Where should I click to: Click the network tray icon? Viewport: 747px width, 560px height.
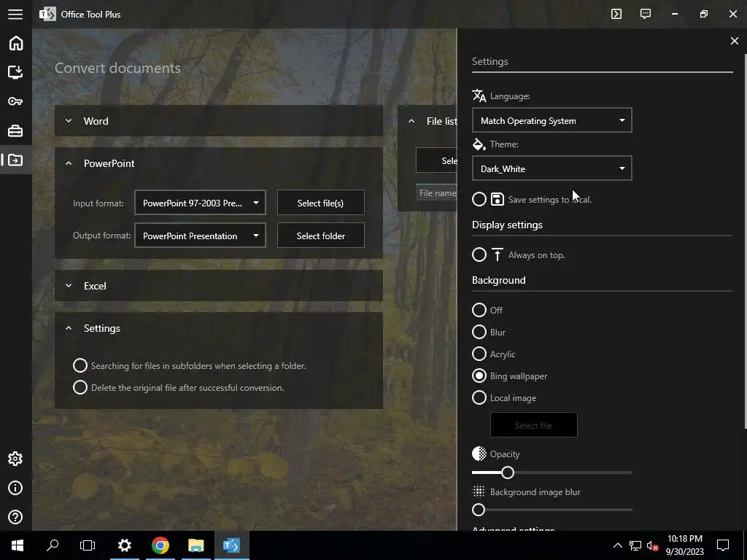(x=635, y=545)
